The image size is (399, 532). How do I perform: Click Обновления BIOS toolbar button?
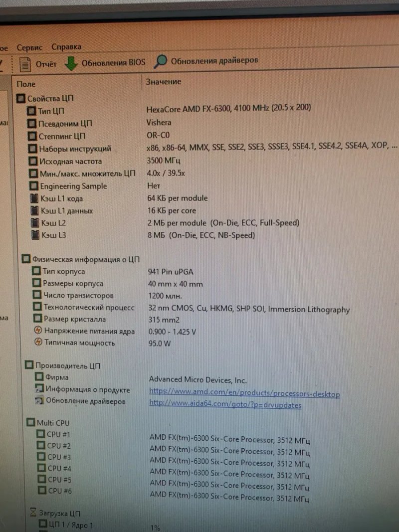[113, 62]
